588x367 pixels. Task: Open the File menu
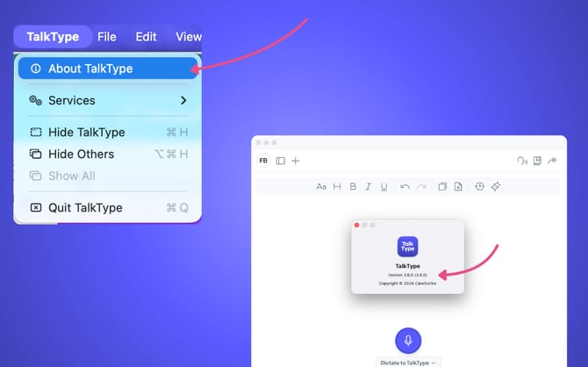click(107, 37)
